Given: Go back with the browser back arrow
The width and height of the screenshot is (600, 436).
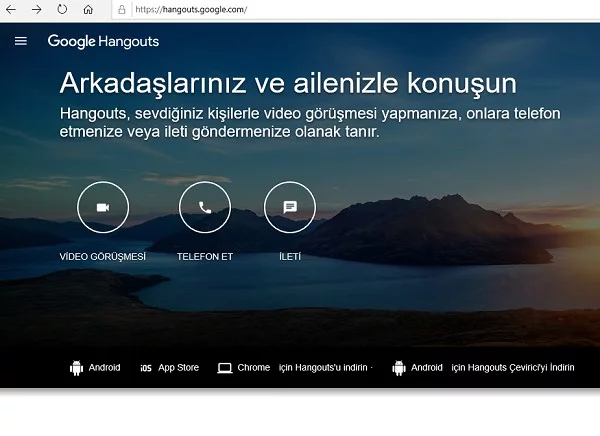Looking at the screenshot, I should tap(11, 10).
